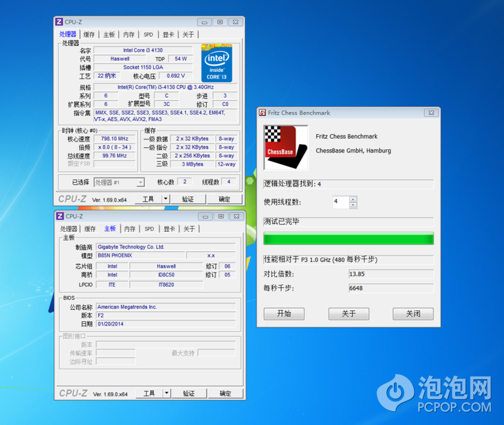The width and height of the screenshot is (504, 425).
Task: Open the SPD tab in bottom CPU-Z window
Action: tap(149, 229)
